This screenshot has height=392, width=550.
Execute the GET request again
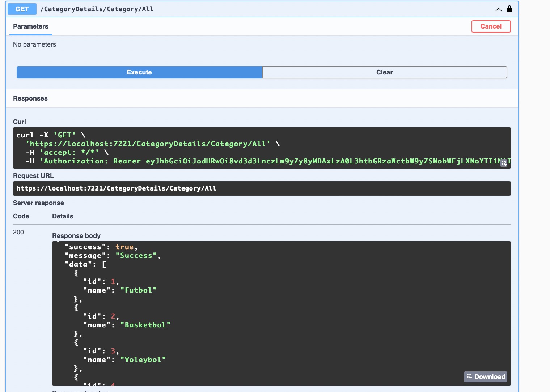tap(139, 72)
